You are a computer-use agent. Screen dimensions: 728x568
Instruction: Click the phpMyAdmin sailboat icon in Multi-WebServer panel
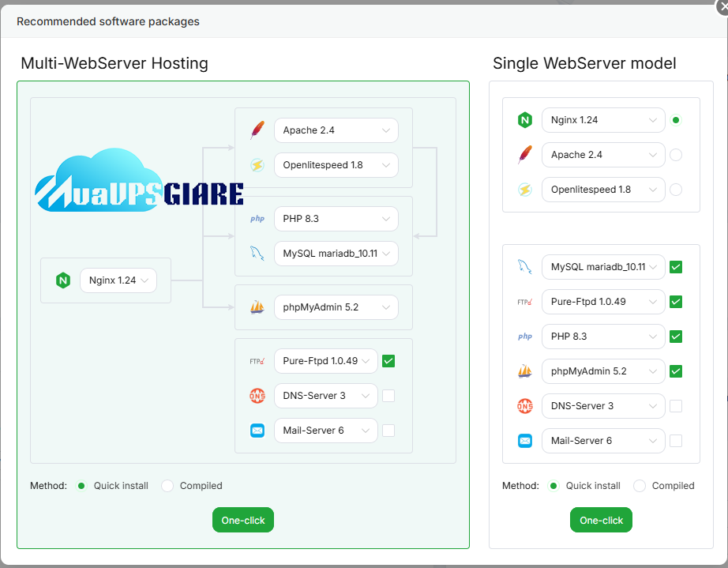[257, 307]
